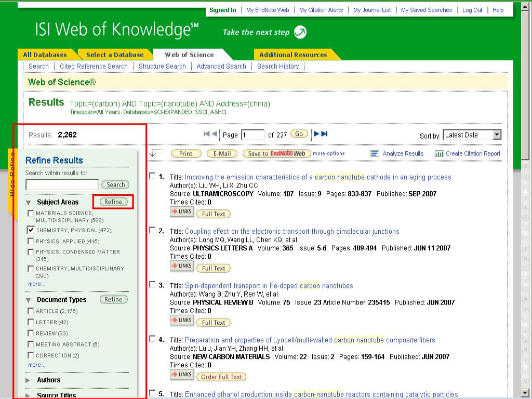Check MATERIALS SCIENCE, MULTIDISCIPLINARY subject area
532x399 pixels.
31,213
